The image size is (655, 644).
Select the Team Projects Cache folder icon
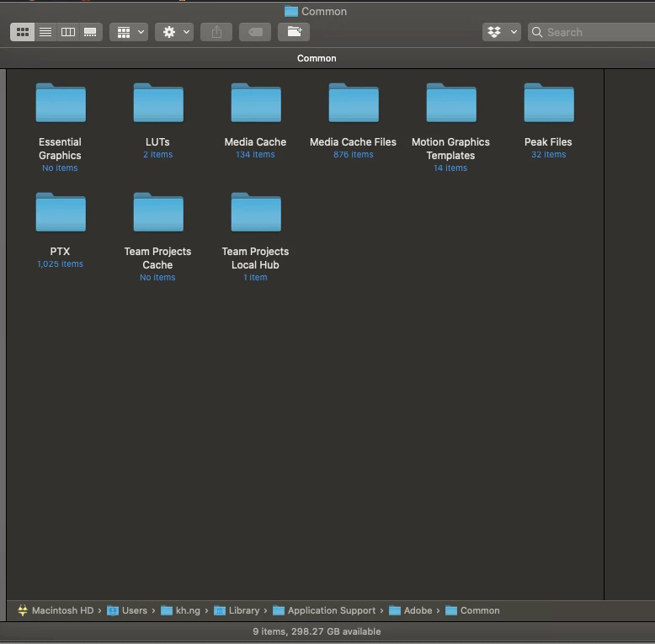tap(158, 212)
